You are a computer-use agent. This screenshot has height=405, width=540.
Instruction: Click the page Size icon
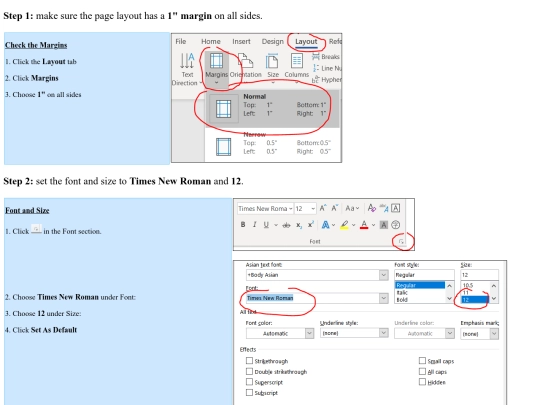272,61
